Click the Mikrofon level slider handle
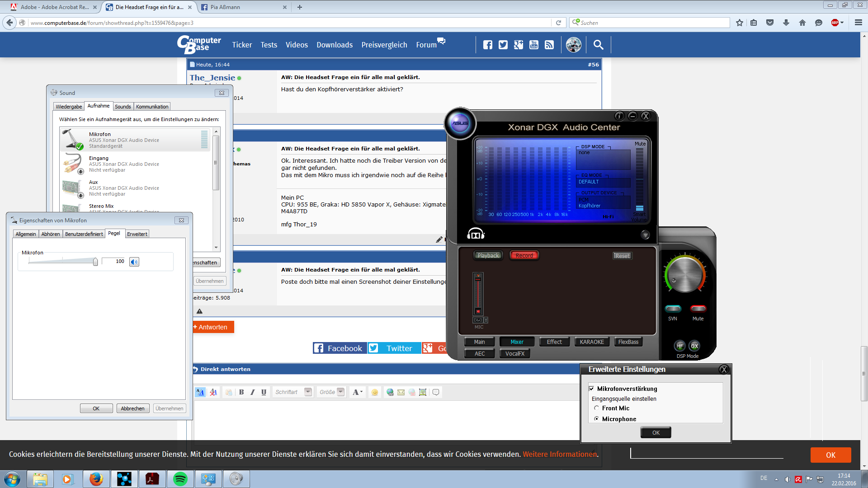Image resolution: width=868 pixels, height=488 pixels. pos(95,262)
